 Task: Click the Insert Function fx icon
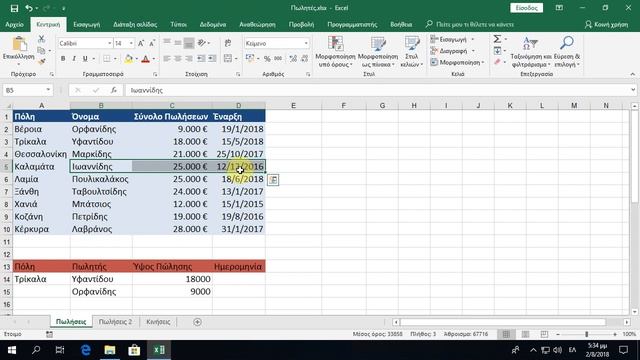[x=113, y=90]
